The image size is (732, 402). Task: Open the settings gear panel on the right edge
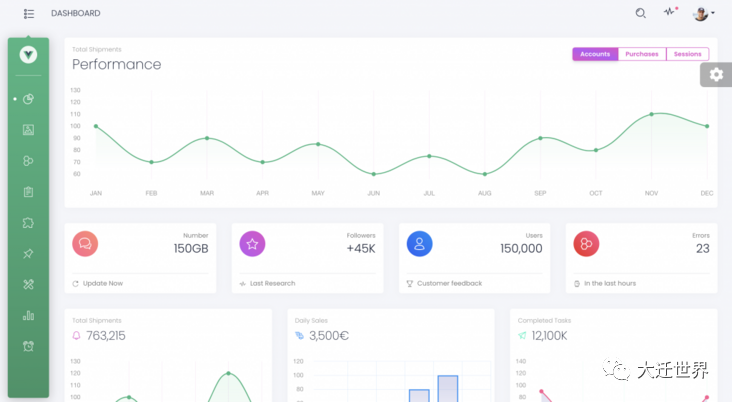pos(716,74)
